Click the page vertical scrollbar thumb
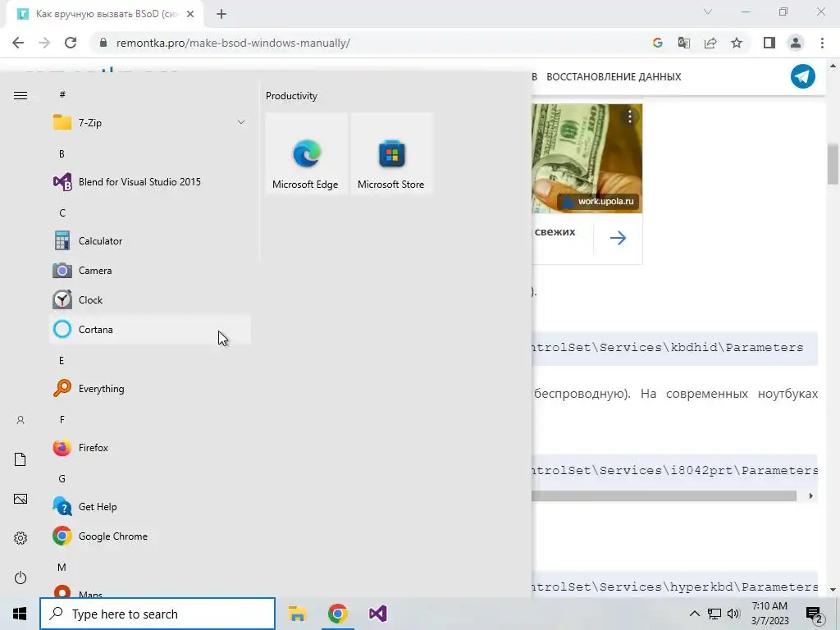Viewport: 840px width, 630px height. (x=833, y=164)
